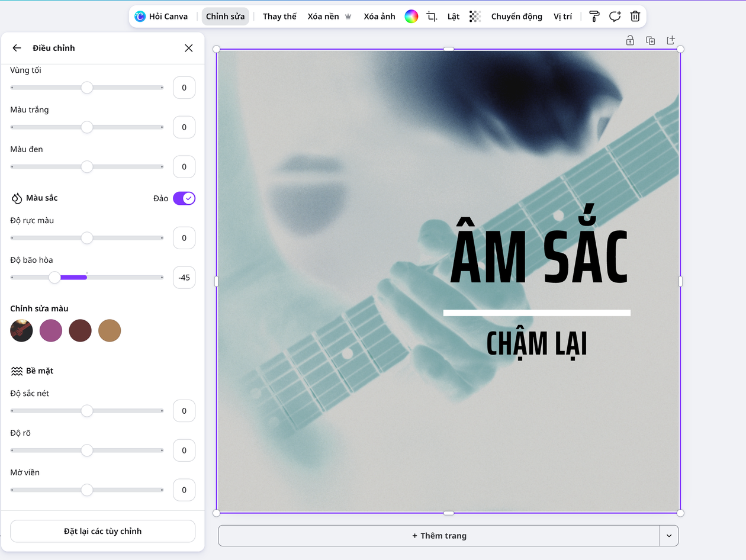The height and width of the screenshot is (560, 746).
Task: Click the Độ rõ slider handle
Action: (87, 450)
